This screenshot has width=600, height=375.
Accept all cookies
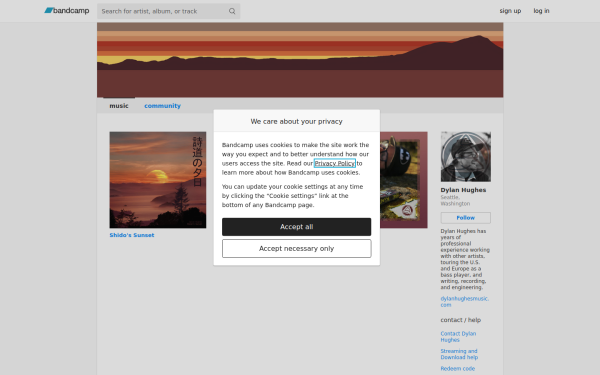tap(297, 227)
